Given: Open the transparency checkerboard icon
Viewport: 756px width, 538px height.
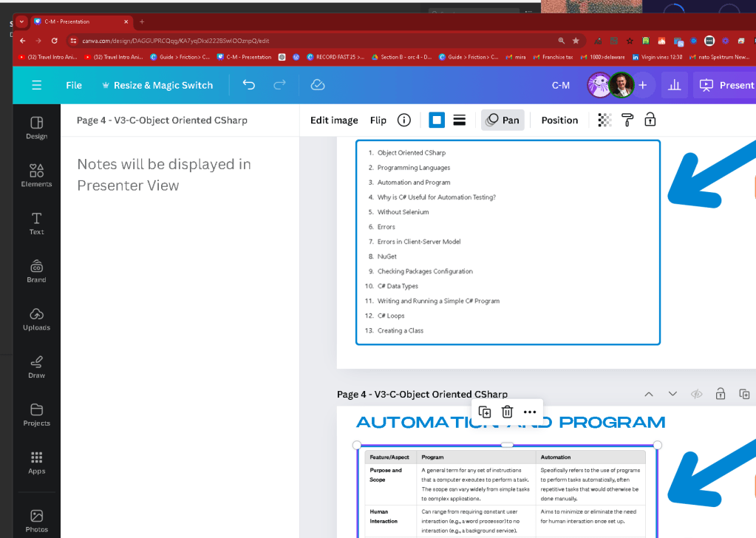Looking at the screenshot, I should point(605,120).
